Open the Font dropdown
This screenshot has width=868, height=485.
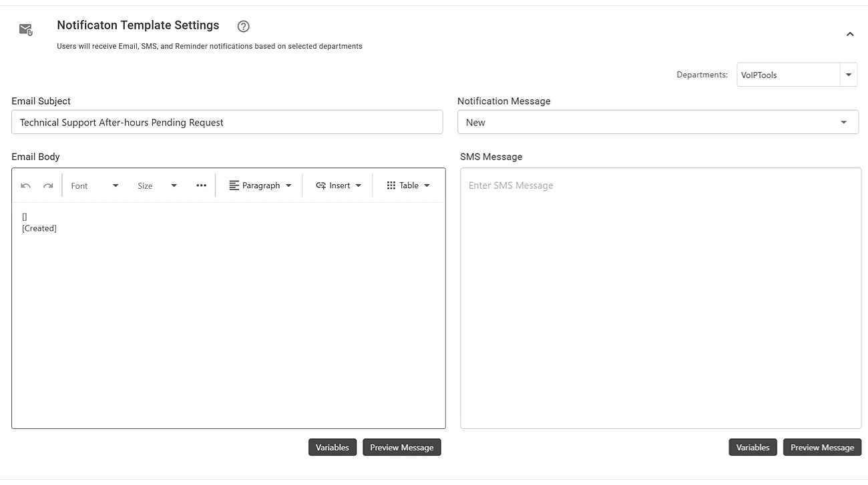pyautogui.click(x=95, y=185)
